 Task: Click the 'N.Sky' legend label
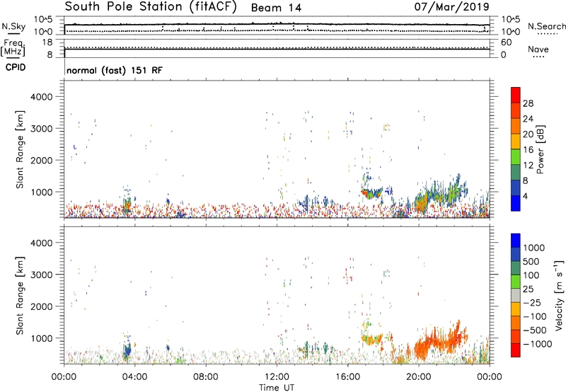point(13,26)
